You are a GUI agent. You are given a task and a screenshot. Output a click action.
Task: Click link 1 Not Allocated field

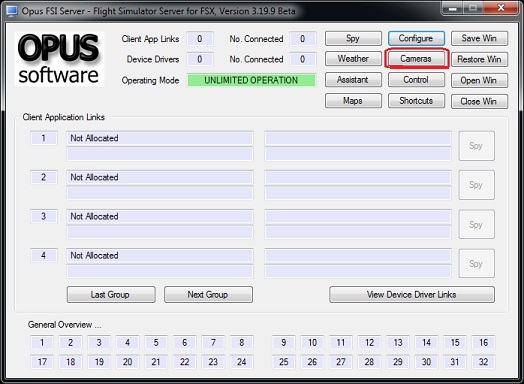pyautogui.click(x=159, y=138)
